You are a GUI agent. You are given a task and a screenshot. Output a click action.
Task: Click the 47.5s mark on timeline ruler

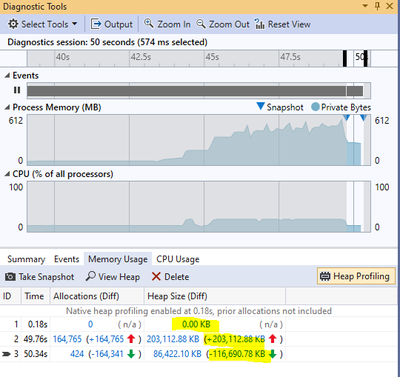coord(290,57)
